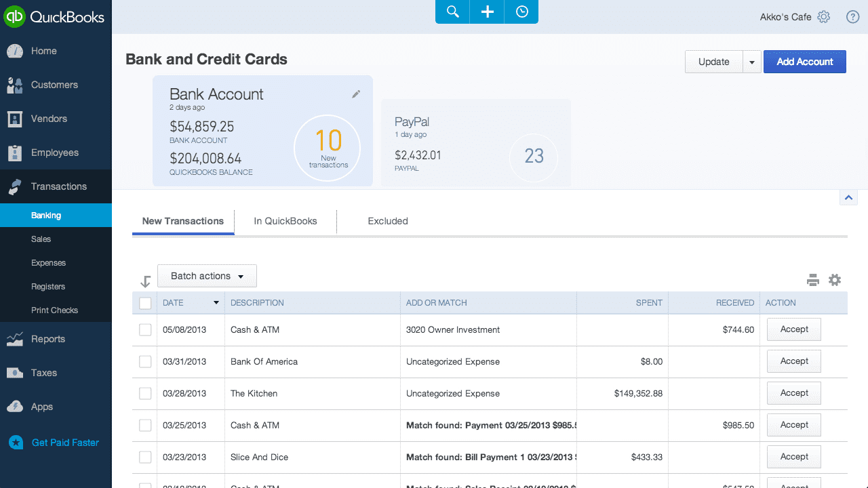Switch to the Excluded tab
The image size is (868, 488).
point(388,221)
